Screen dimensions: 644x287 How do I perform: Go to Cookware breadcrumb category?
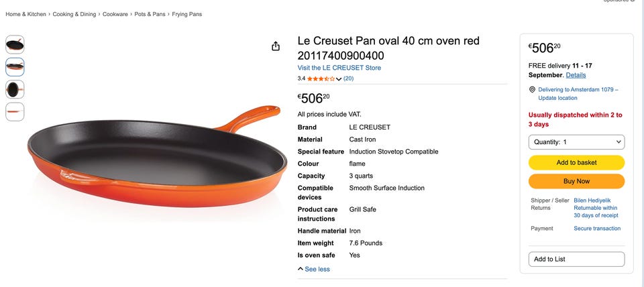pos(115,14)
